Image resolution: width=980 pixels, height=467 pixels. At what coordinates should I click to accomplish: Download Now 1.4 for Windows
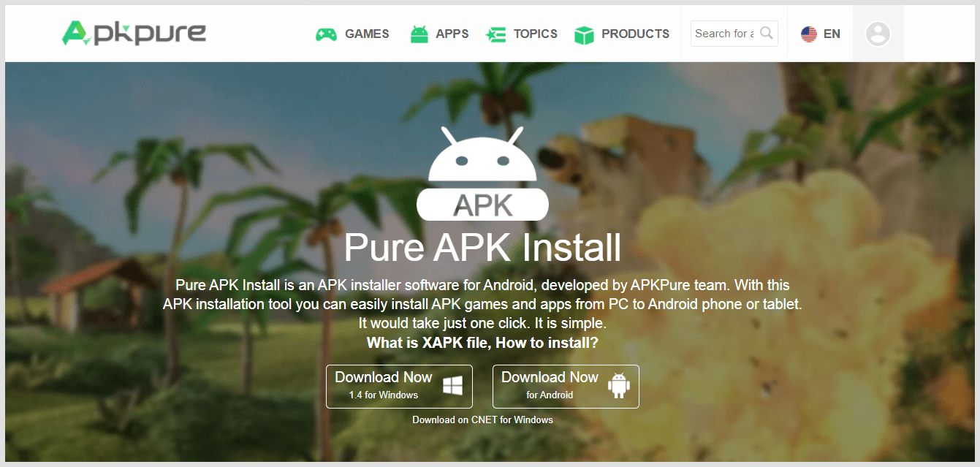399,386
